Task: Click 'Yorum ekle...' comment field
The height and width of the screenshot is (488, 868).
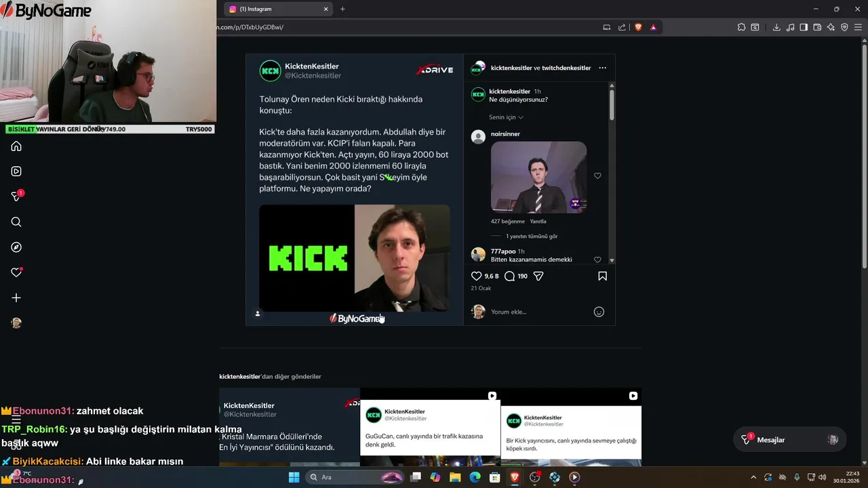Action: click(x=539, y=312)
